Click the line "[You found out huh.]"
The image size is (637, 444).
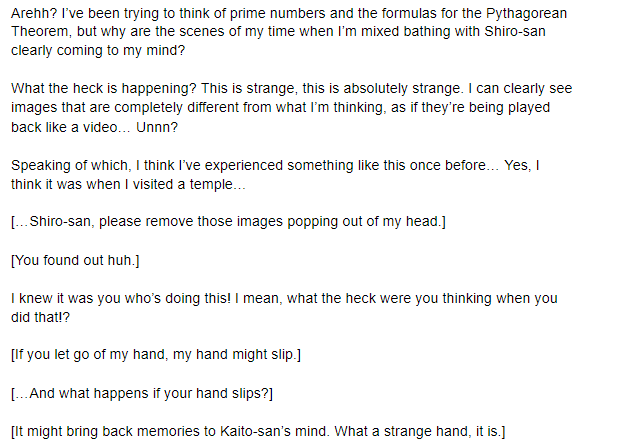75,260
